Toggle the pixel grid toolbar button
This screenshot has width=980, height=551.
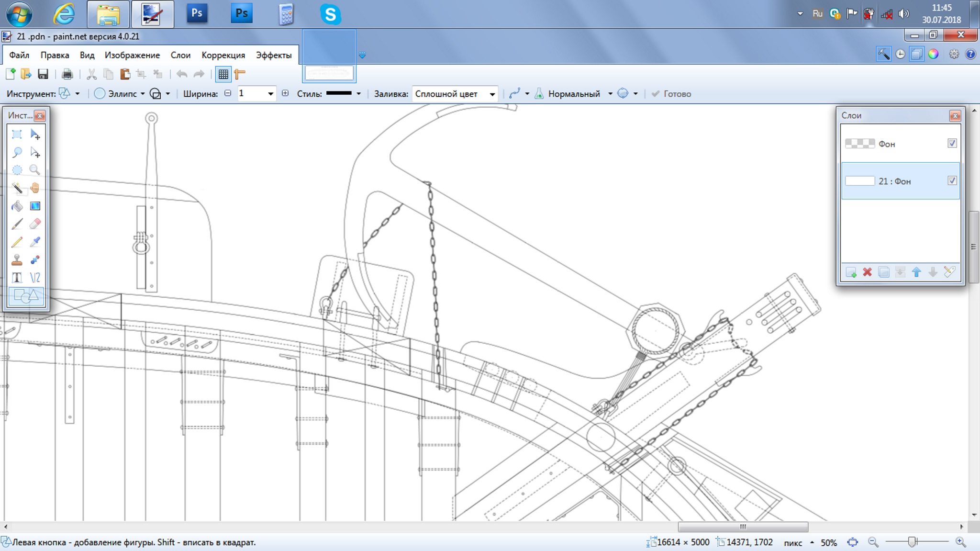pos(223,74)
